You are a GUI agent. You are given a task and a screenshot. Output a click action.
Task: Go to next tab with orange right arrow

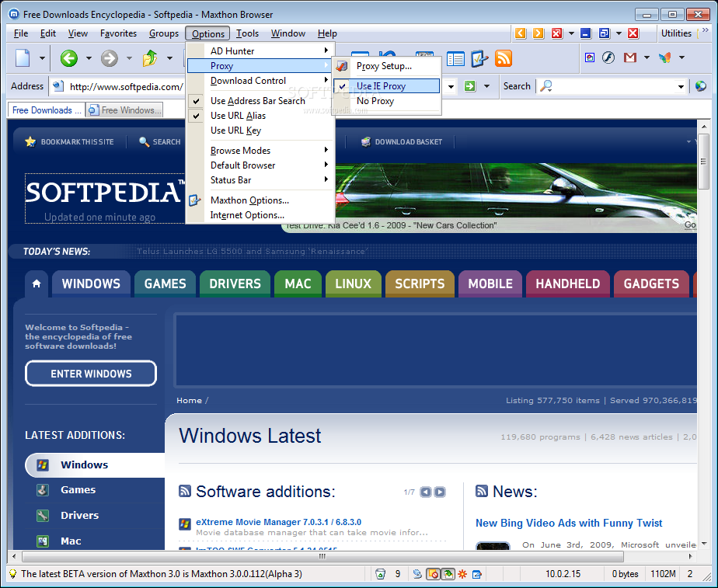click(x=538, y=33)
